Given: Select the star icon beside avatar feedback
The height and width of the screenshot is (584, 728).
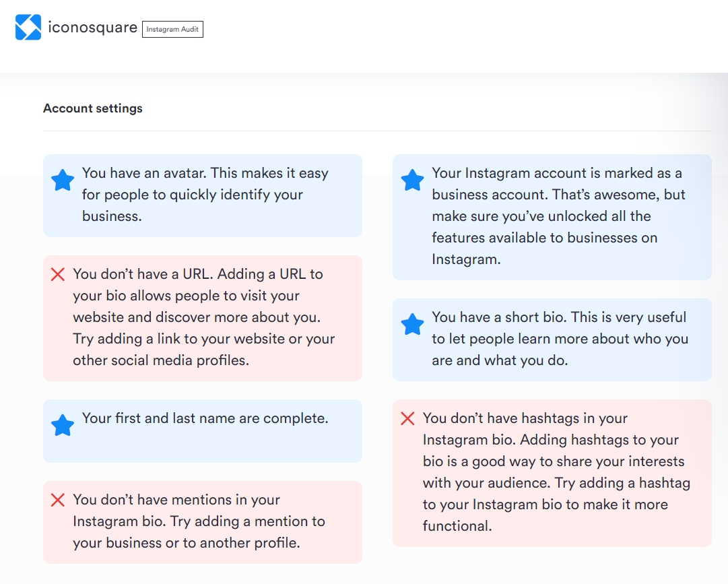Looking at the screenshot, I should [62, 180].
